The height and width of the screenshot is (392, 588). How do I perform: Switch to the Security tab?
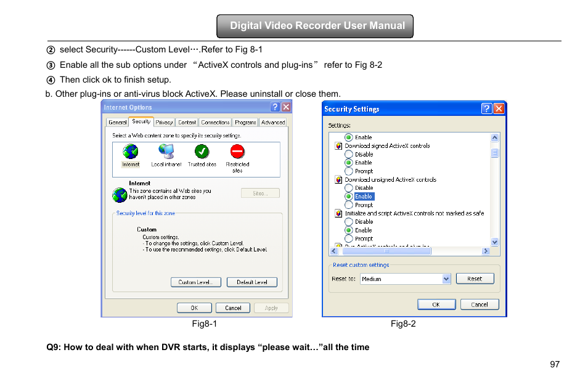(141, 121)
